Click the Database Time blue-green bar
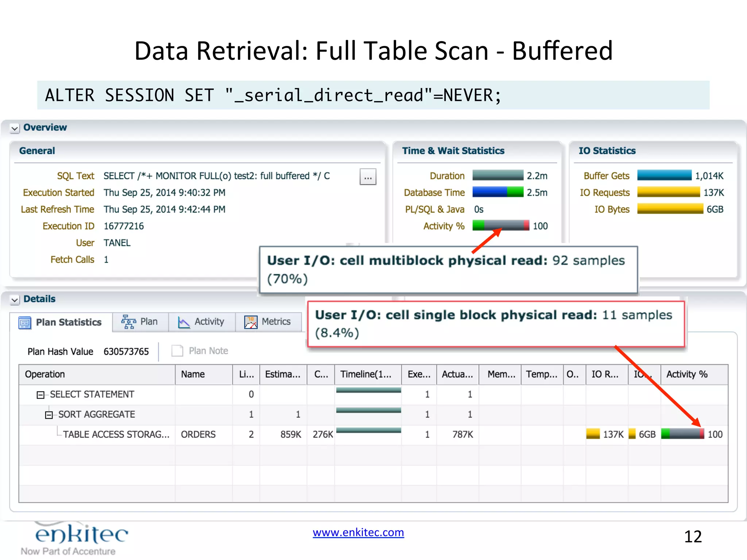This screenshot has height=560, width=747. (x=498, y=192)
